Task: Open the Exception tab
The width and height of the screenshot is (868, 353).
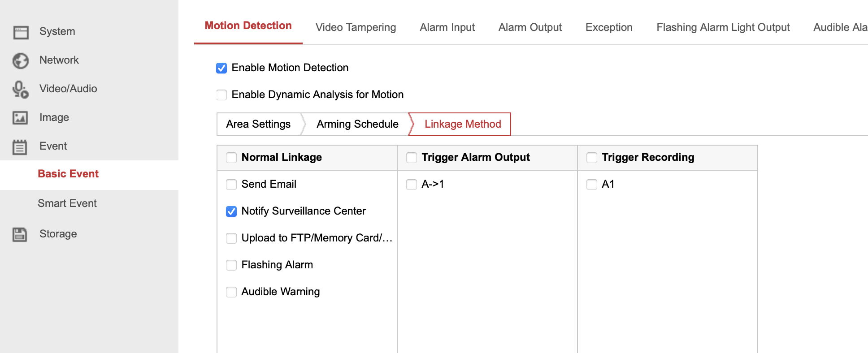Action: click(x=608, y=27)
